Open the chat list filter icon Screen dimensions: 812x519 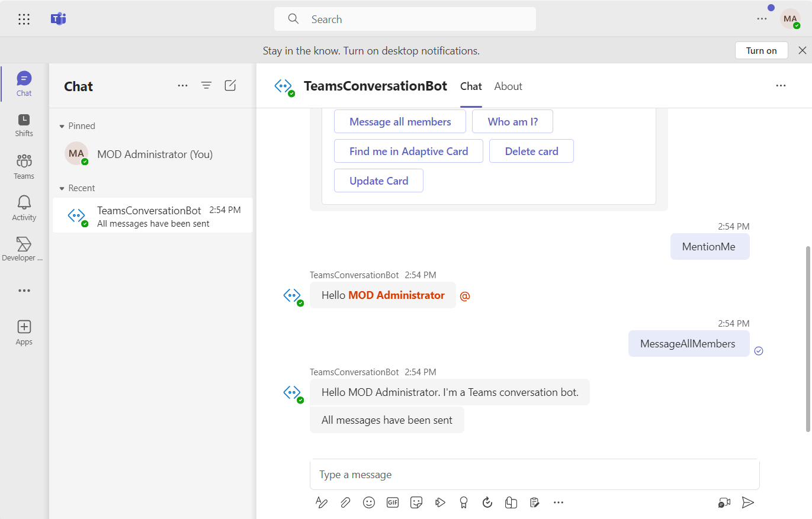206,86
